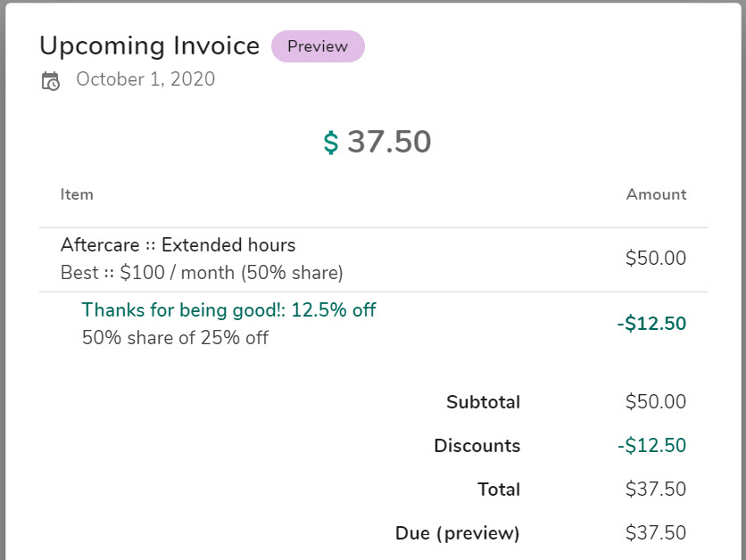Click the Subtotal label
Image resolution: width=746 pixels, height=560 pixels.
[x=483, y=402]
